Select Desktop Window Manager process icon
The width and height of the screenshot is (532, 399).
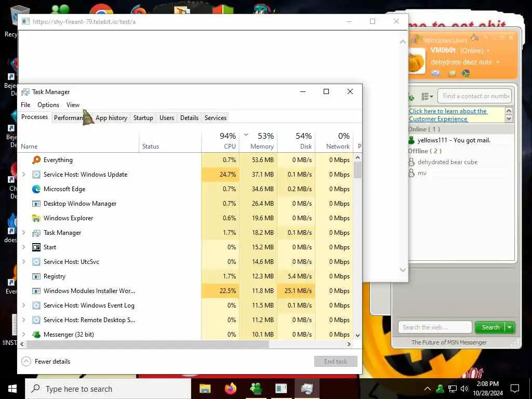click(36, 204)
